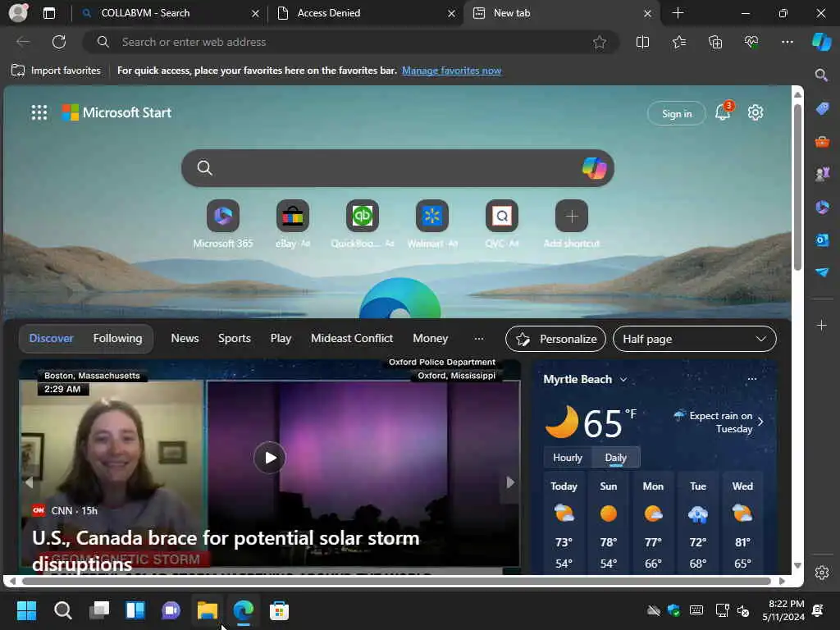Add this page to favorites star
The height and width of the screenshot is (630, 840).
[x=600, y=42]
